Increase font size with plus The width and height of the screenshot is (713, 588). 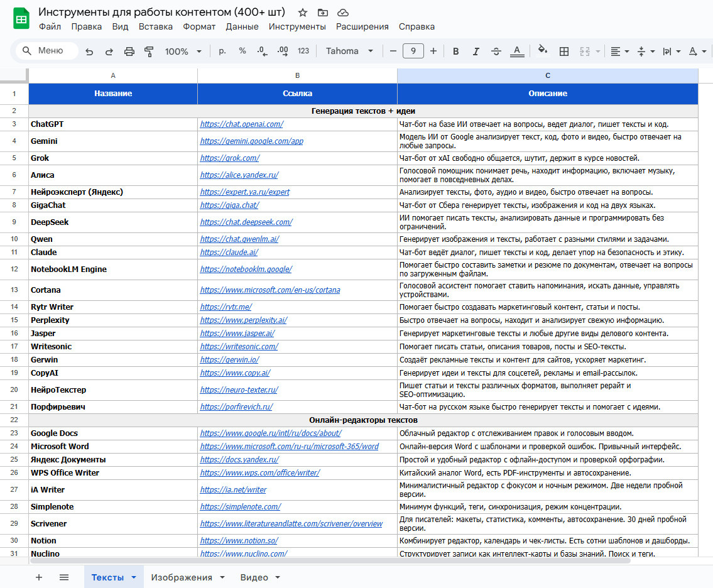click(x=433, y=51)
